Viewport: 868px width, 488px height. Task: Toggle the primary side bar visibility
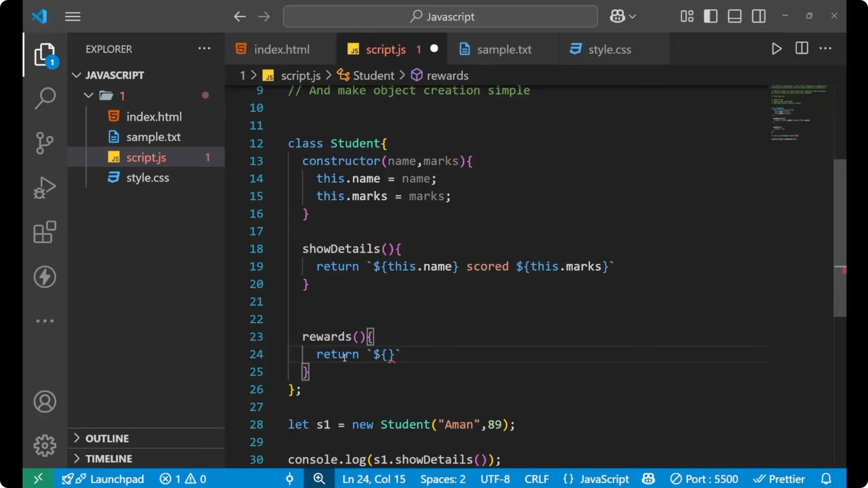click(x=710, y=16)
